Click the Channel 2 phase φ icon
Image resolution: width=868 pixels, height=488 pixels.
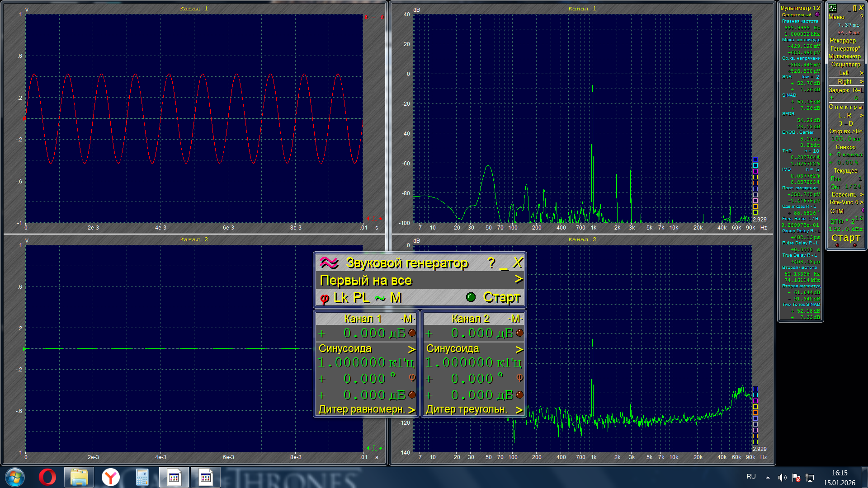point(519,377)
